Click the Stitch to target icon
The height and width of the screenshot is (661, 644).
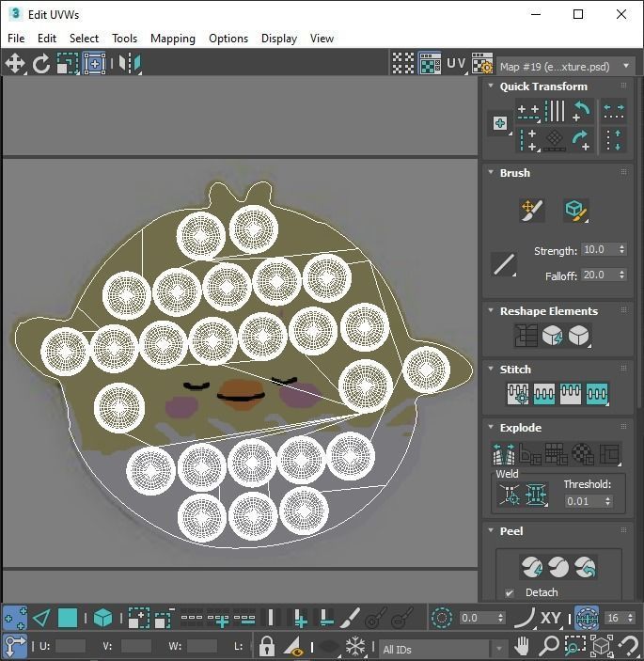pyautogui.click(x=518, y=394)
